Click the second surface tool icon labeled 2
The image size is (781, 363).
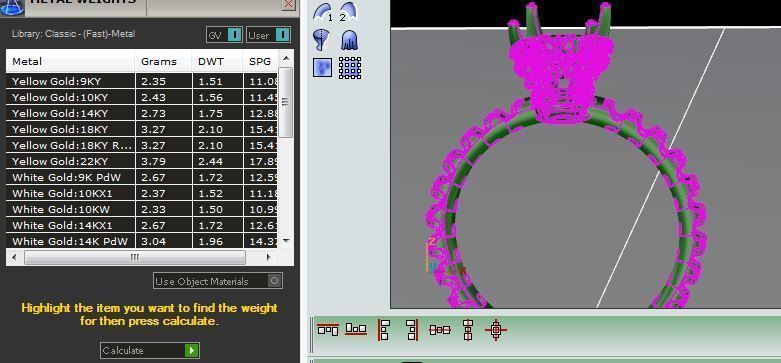[x=348, y=12]
